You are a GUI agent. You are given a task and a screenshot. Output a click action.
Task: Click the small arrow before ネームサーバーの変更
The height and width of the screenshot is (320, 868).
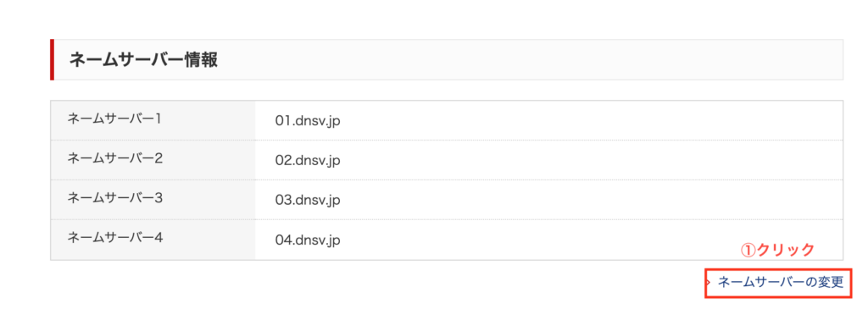[709, 283]
